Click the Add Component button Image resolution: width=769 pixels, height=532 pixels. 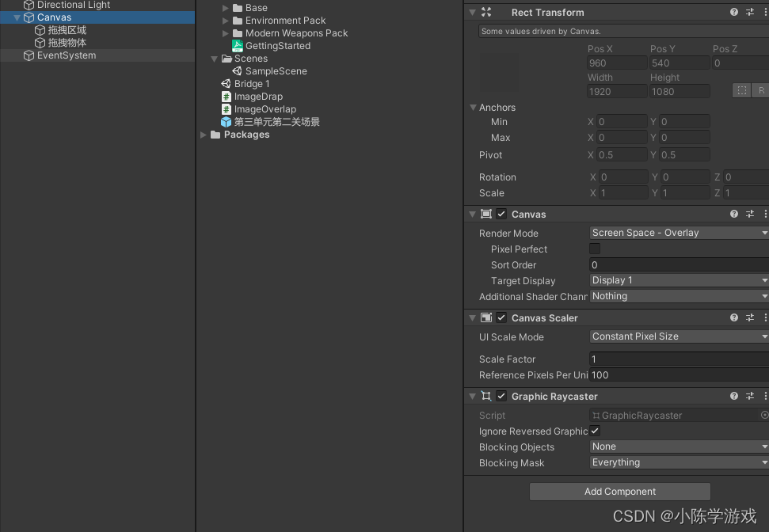(619, 491)
